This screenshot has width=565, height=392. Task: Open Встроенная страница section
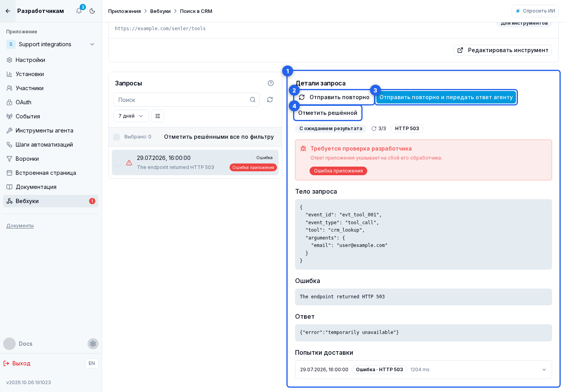[51, 173]
